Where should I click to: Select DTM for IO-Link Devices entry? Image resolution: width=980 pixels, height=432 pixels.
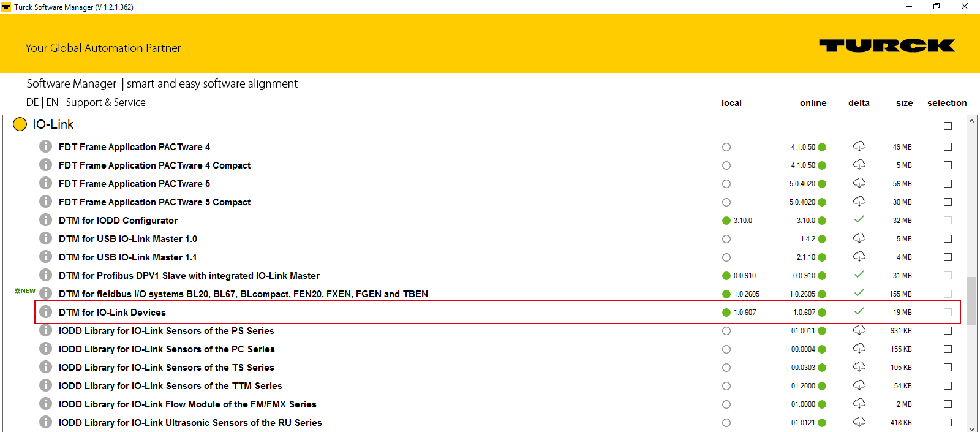(x=112, y=313)
